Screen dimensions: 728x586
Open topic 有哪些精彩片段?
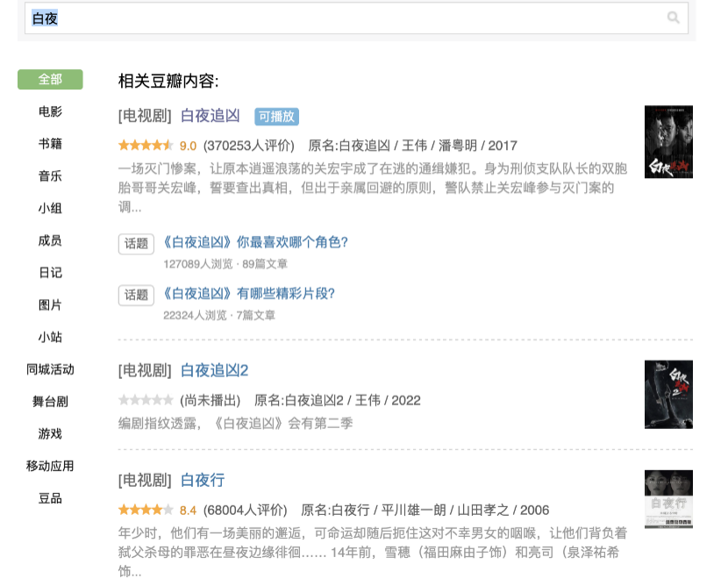click(249, 294)
